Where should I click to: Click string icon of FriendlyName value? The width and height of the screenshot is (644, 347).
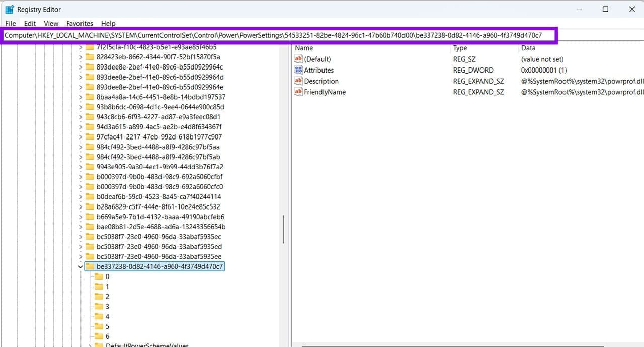pyautogui.click(x=299, y=92)
